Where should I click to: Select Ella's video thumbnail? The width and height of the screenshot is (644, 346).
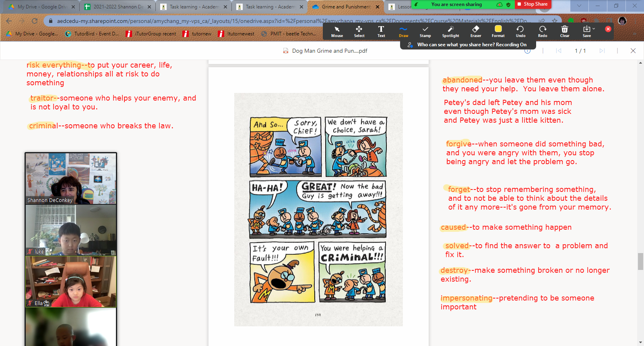[x=71, y=282]
